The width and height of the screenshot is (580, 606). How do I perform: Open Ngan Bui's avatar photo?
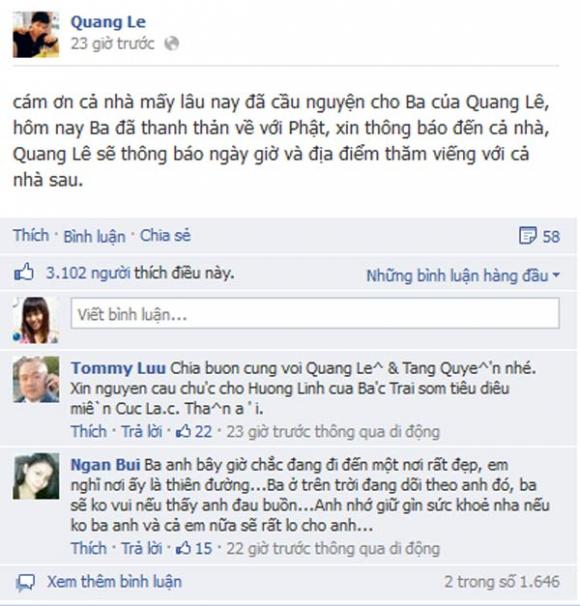36,476
